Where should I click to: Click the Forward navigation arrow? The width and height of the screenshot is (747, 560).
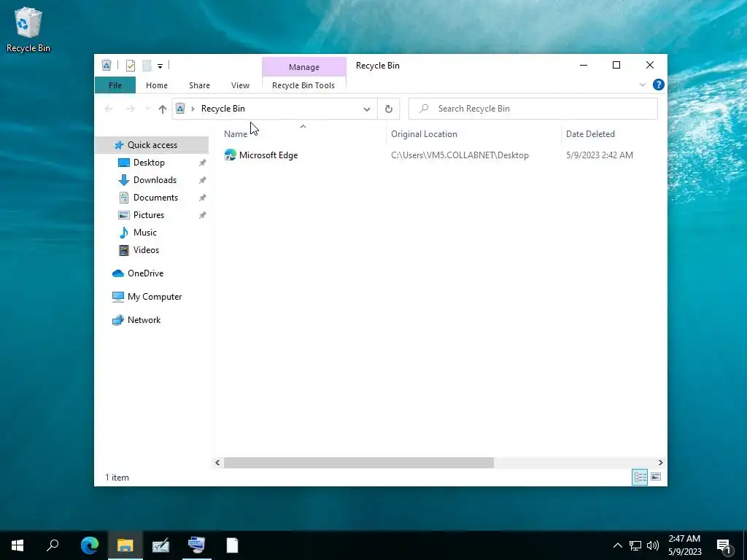click(x=130, y=109)
